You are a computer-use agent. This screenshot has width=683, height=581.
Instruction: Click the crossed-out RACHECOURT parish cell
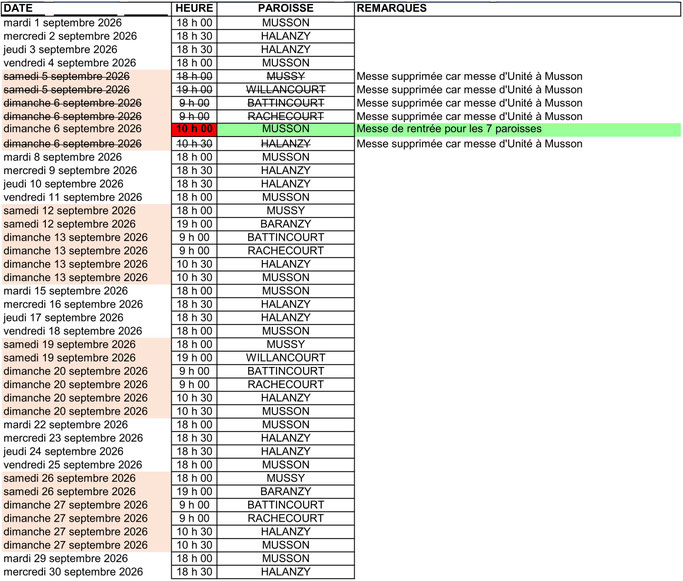click(286, 117)
